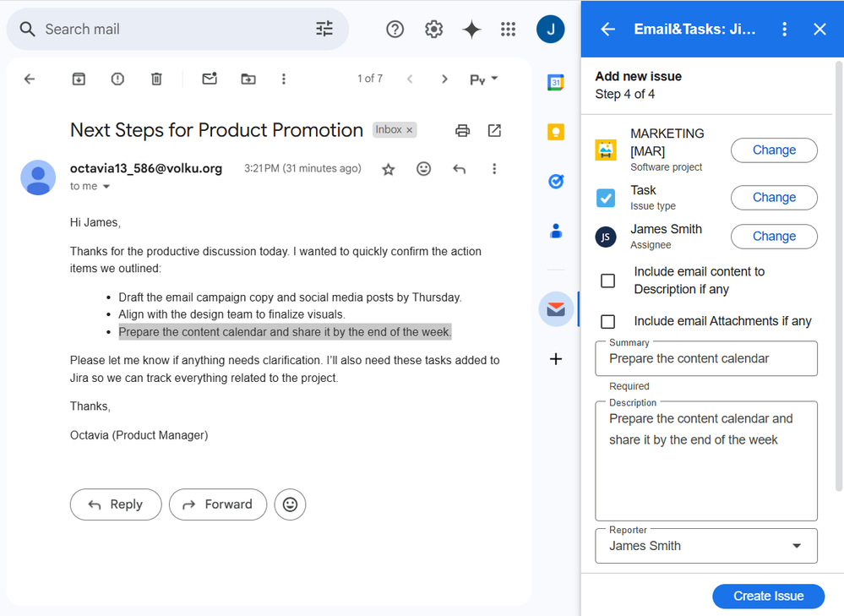Delete email with trash icon
844x616 pixels.
[156, 79]
